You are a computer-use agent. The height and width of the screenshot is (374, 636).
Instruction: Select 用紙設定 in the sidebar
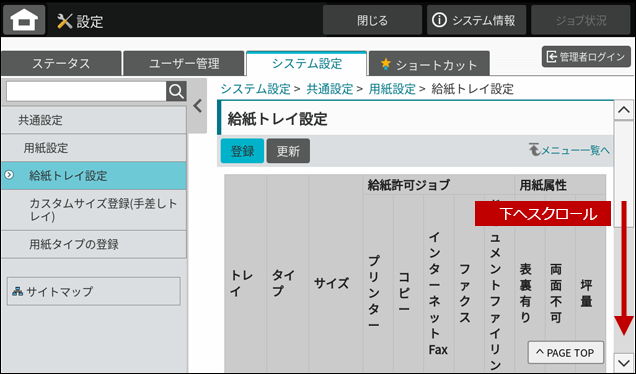coord(94,148)
